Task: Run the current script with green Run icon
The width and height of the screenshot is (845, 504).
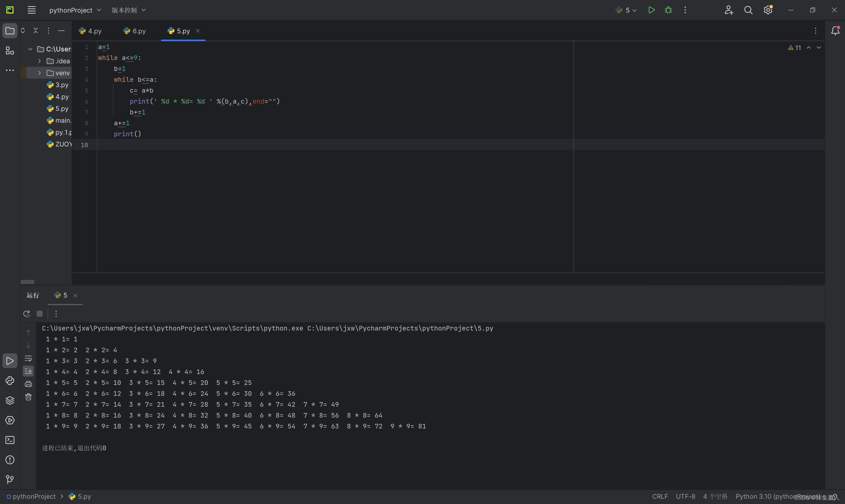Action: (x=651, y=10)
